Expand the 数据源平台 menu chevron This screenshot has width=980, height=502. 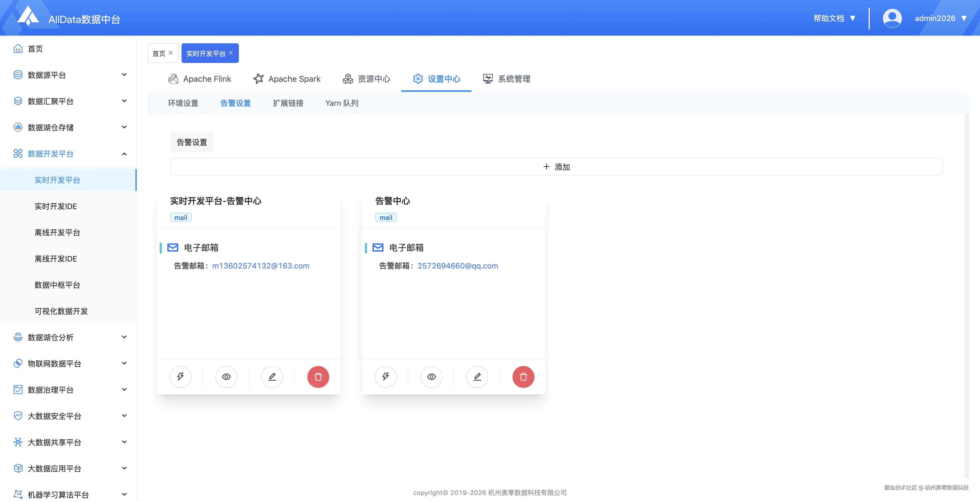[124, 75]
